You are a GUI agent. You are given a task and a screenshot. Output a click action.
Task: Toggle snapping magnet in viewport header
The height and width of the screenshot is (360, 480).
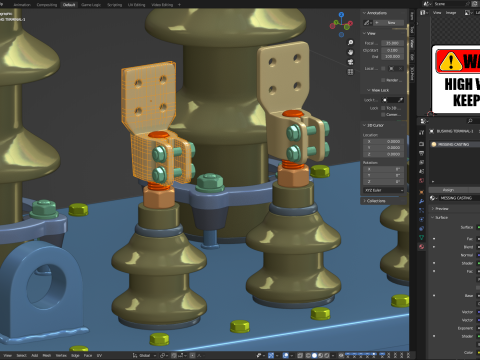point(174,355)
